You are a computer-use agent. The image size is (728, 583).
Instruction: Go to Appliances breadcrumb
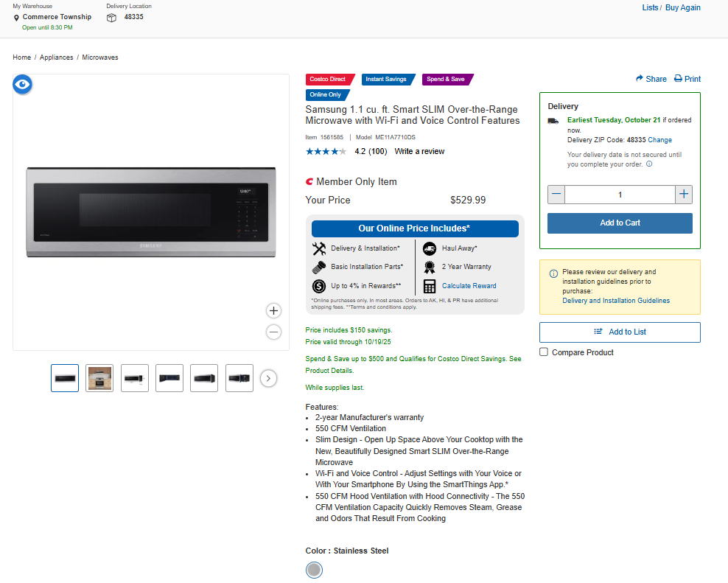(x=57, y=57)
